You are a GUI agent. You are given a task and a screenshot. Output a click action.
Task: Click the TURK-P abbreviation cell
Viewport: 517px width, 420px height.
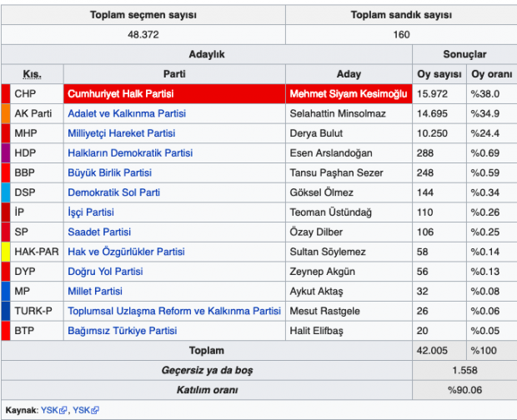click(x=37, y=312)
